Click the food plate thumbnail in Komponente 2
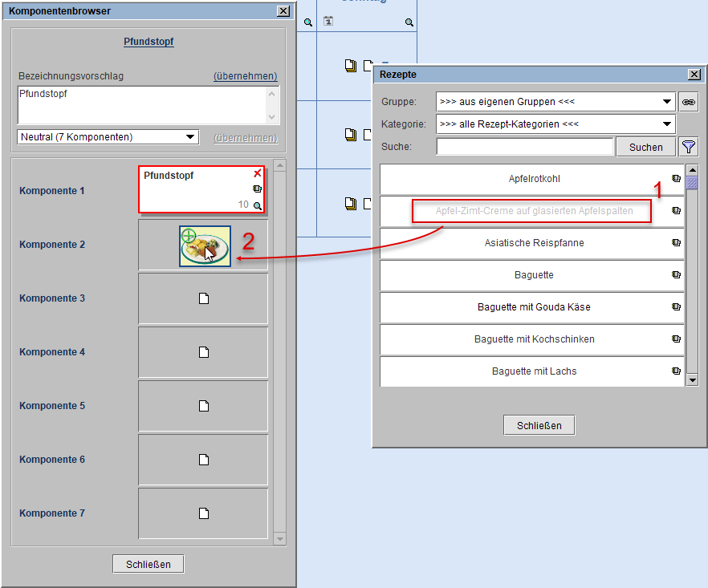Viewport: 708px width, 588px height. point(205,246)
